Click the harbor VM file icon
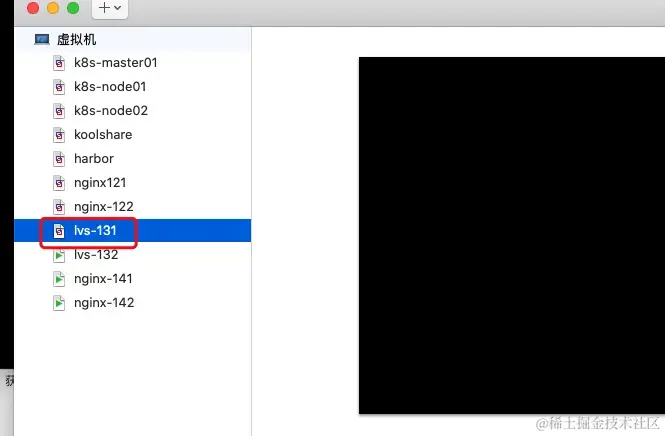 pos(59,159)
